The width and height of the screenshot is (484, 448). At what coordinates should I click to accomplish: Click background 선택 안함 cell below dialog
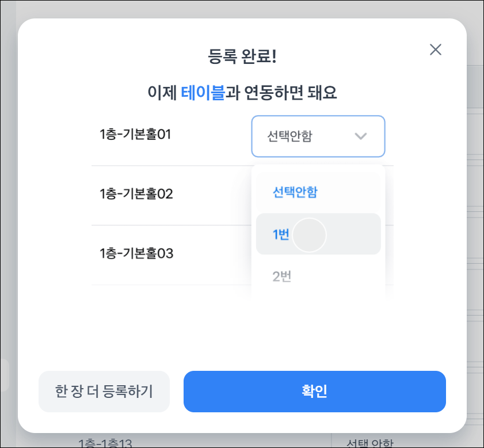[369, 442]
